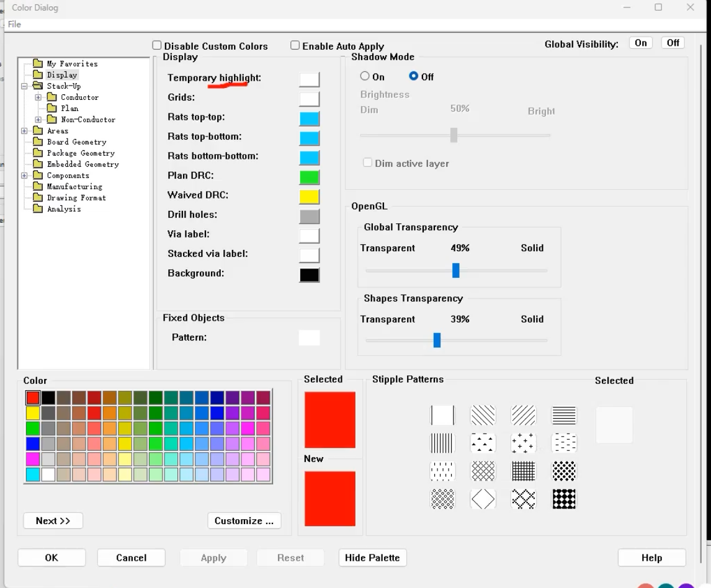
Task: Choose the large checkerboard stipple pattern
Action: (563, 499)
